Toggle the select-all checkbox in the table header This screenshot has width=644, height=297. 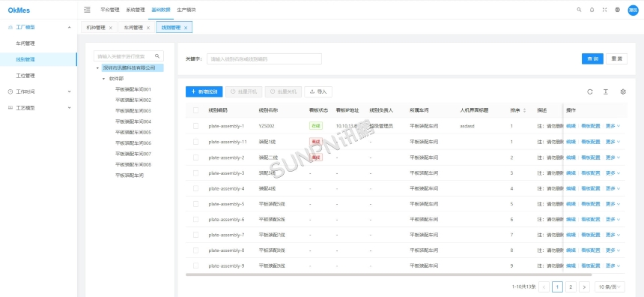coord(196,110)
